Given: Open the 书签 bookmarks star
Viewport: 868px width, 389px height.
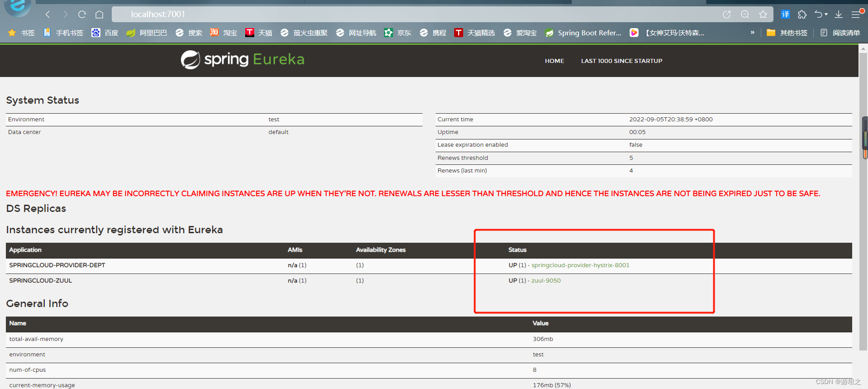Looking at the screenshot, I should (21, 33).
